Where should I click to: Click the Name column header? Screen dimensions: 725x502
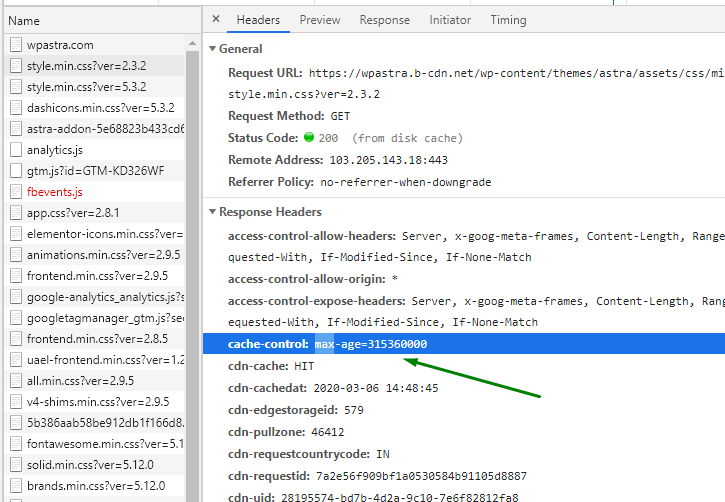103,21
